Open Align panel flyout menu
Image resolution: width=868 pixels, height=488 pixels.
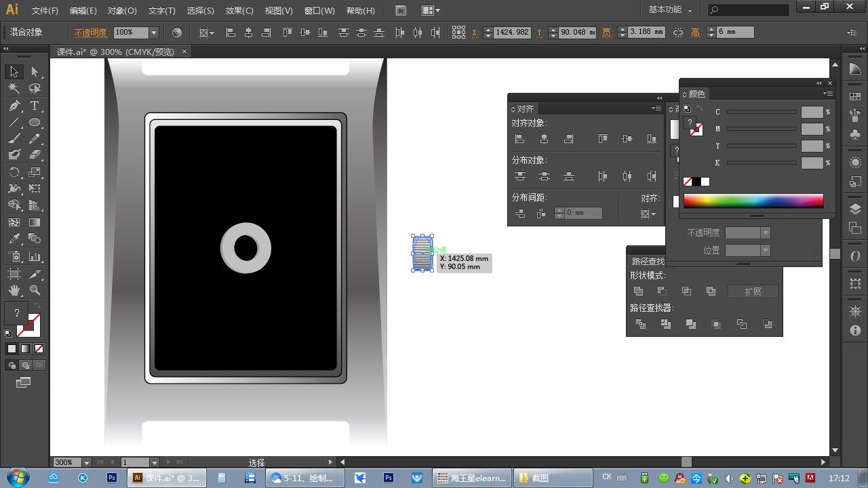pyautogui.click(x=656, y=108)
